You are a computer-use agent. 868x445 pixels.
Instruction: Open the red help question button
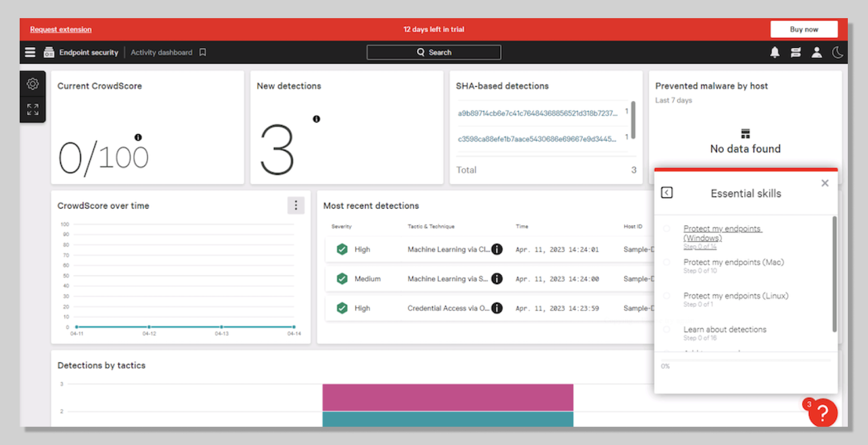(822, 413)
